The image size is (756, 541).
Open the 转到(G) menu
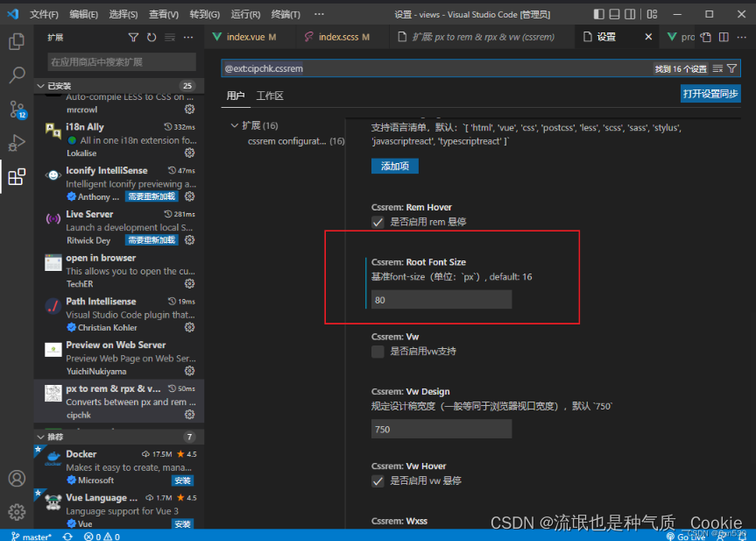[x=204, y=15]
